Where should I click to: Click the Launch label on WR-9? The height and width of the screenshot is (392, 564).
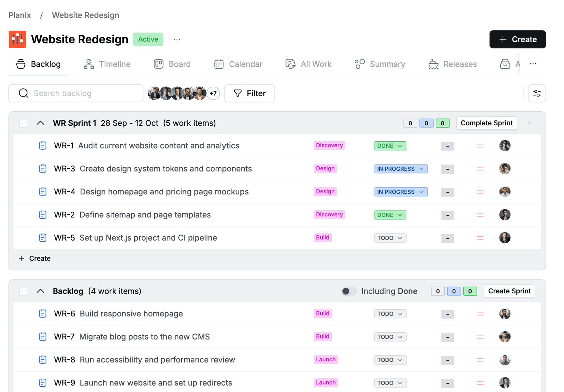click(326, 382)
